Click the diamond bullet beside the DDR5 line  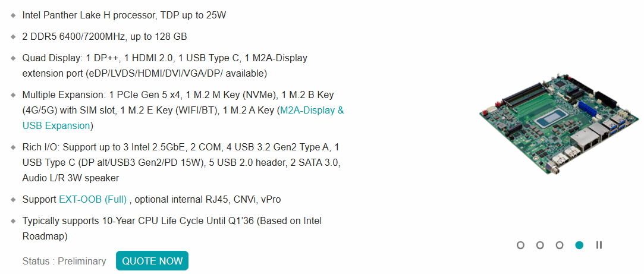pos(14,37)
